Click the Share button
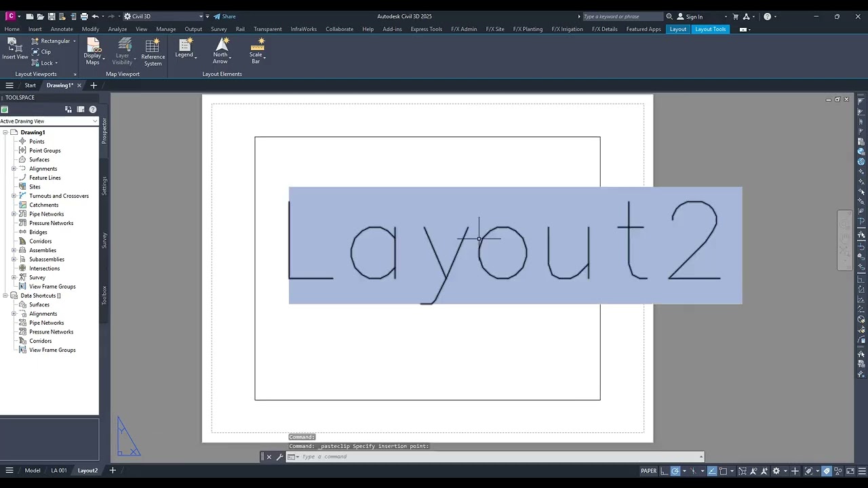 click(x=224, y=16)
